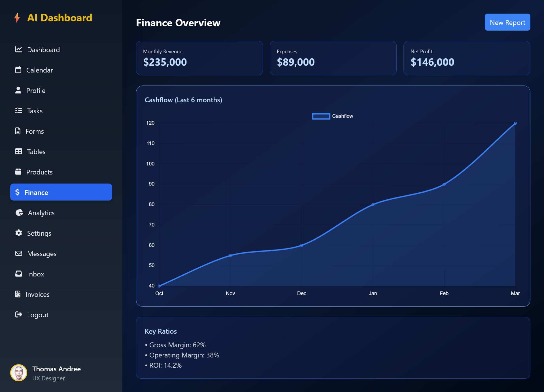Toggle the Cashflow legend color box
Viewport: 544px width, 392px height.
321,116
